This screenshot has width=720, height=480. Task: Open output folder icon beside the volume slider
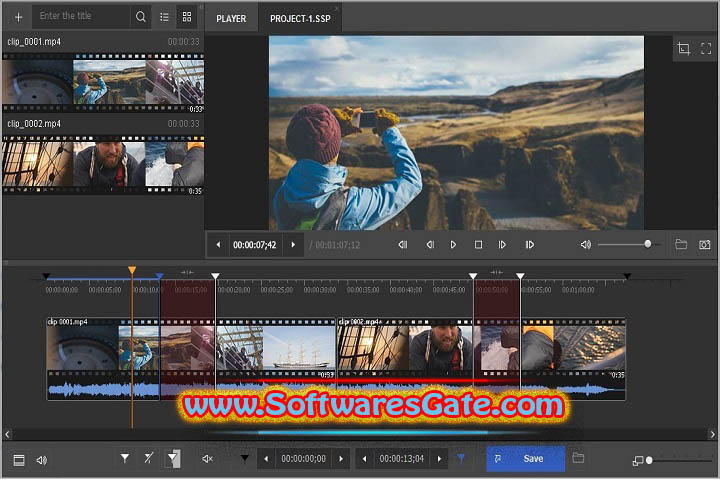tap(681, 244)
